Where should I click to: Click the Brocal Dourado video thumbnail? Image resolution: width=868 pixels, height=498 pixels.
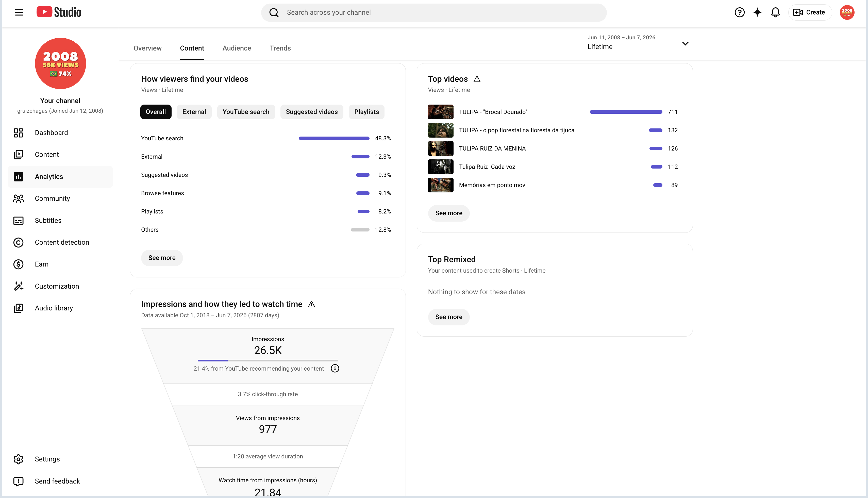pos(441,112)
